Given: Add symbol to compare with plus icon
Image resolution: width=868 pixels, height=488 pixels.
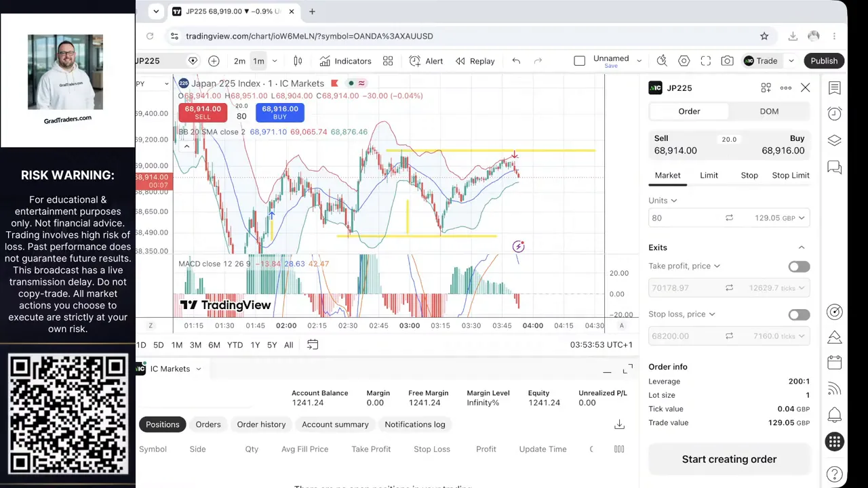Looking at the screenshot, I should [x=214, y=61].
